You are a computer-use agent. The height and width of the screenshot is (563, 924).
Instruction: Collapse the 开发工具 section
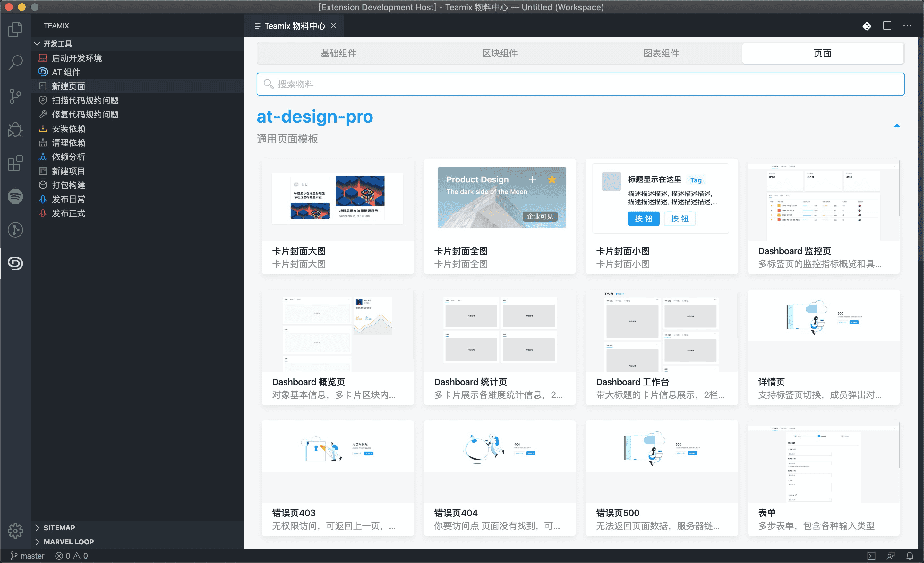click(37, 44)
